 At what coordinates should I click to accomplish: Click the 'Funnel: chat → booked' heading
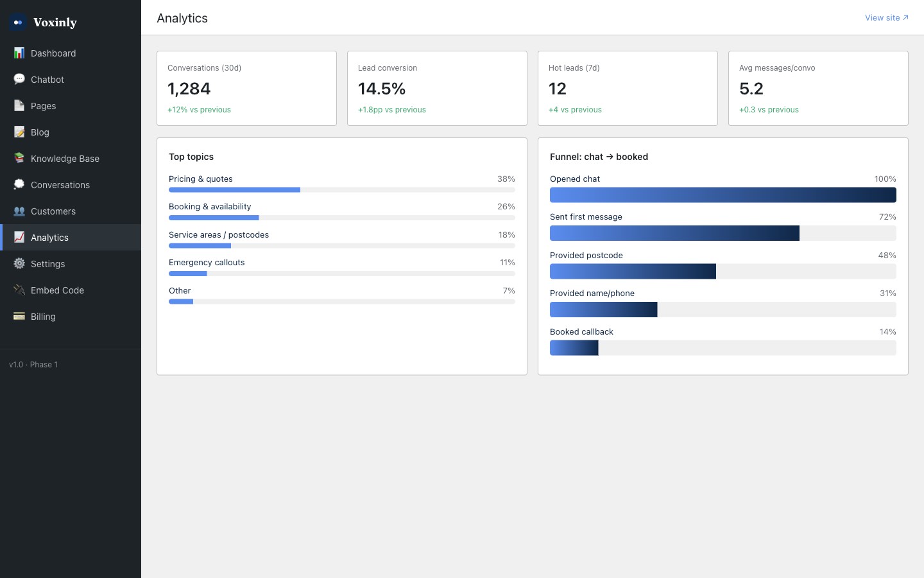click(599, 157)
